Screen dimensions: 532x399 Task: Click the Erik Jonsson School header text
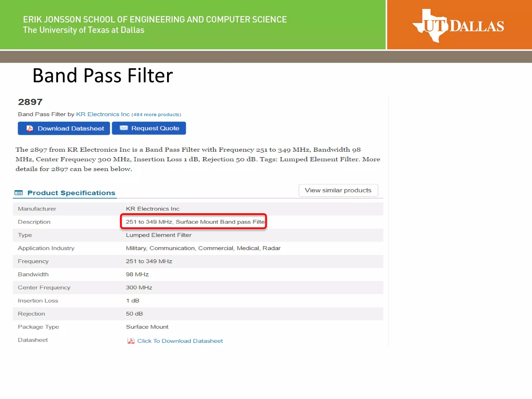click(x=155, y=19)
